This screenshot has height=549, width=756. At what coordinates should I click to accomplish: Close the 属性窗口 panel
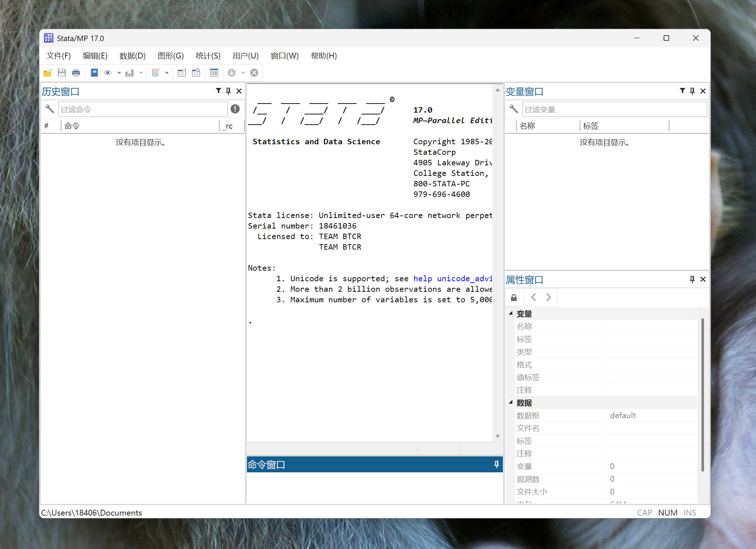[x=703, y=279]
